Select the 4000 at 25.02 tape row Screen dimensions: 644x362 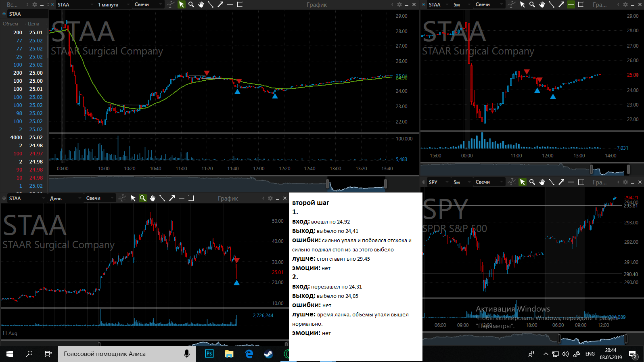[24, 137]
